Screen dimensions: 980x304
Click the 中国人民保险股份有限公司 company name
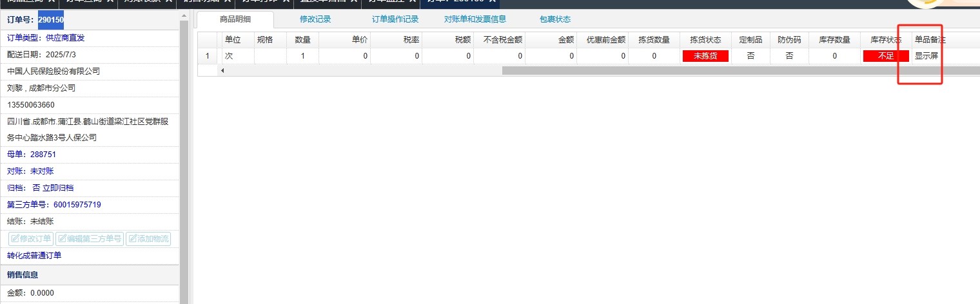[x=54, y=71]
